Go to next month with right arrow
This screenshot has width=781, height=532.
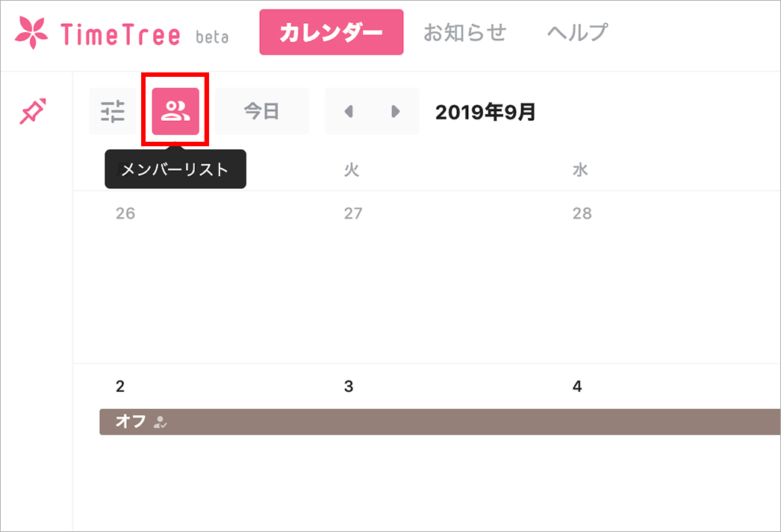coord(395,112)
